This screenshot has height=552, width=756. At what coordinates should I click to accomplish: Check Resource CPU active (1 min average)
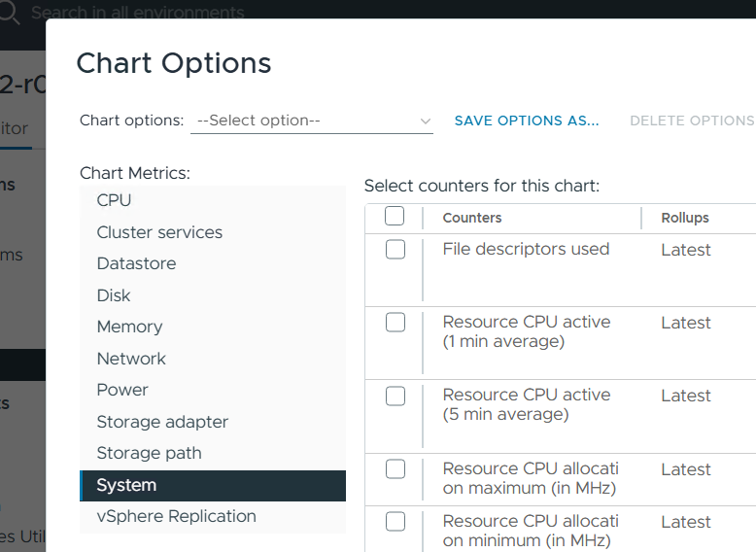[x=395, y=322]
